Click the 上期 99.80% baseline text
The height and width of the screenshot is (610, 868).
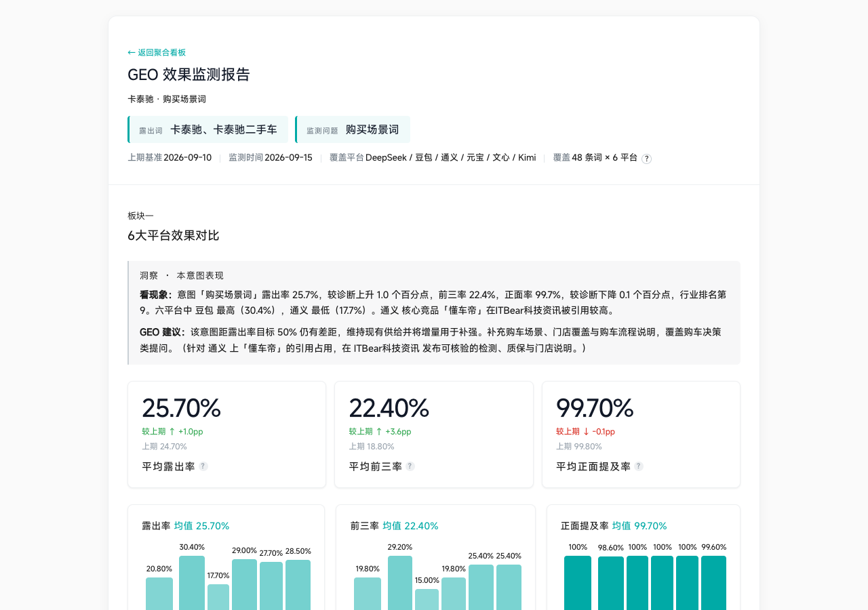click(x=579, y=447)
